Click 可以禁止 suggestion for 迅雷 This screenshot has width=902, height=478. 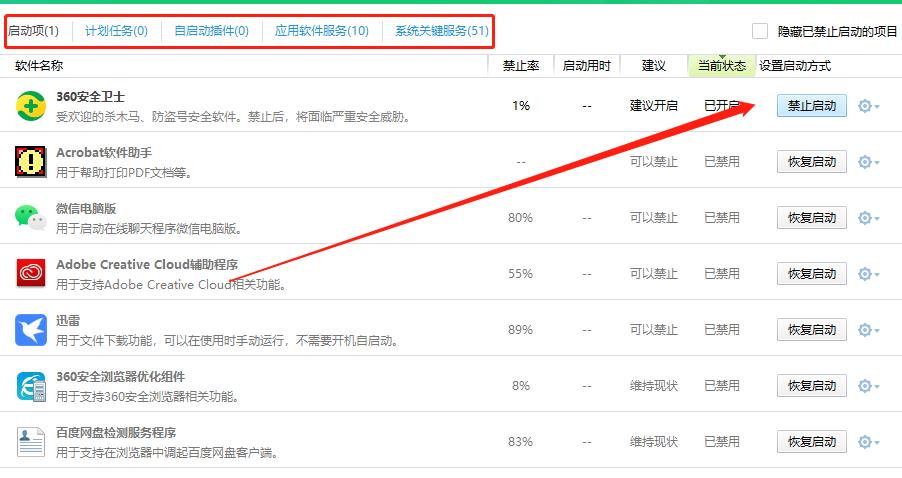[654, 330]
